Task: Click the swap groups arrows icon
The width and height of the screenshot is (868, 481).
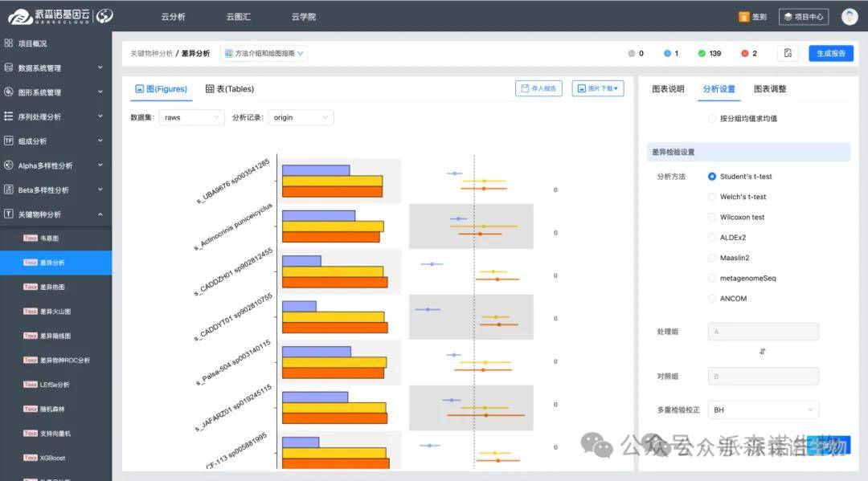Action: click(763, 352)
